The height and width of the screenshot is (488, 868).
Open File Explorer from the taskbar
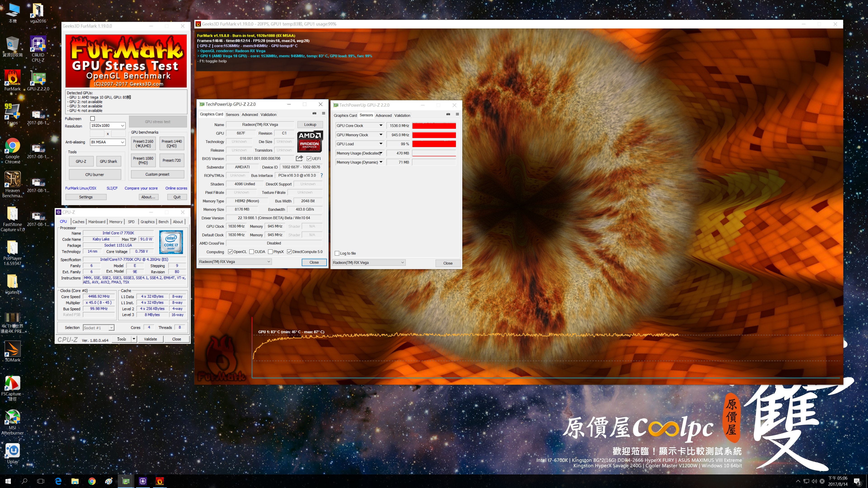pyautogui.click(x=75, y=481)
